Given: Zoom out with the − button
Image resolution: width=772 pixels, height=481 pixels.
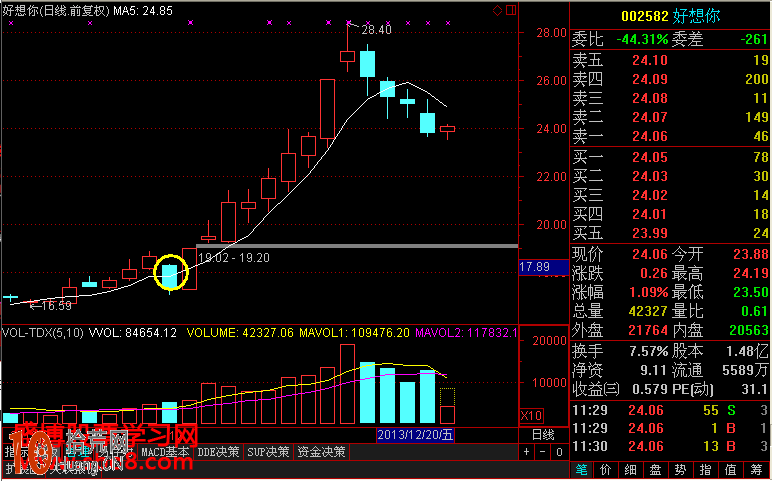Looking at the screenshot, I should pos(543,452).
